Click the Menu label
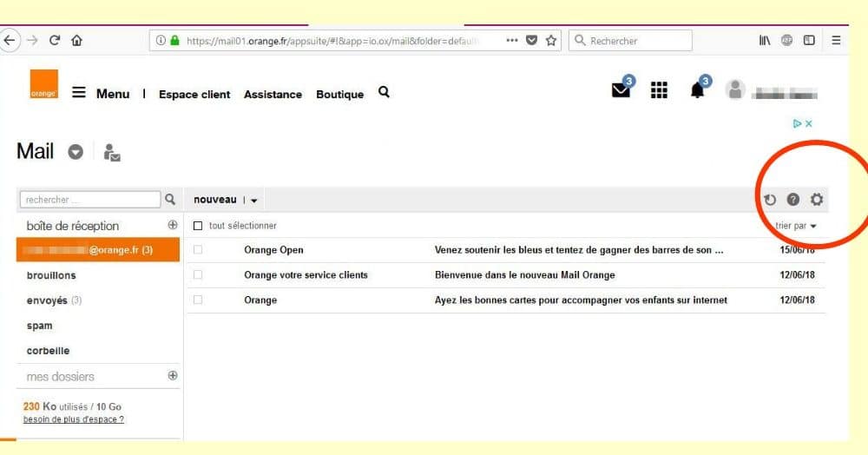This screenshot has width=868, height=455. (113, 94)
